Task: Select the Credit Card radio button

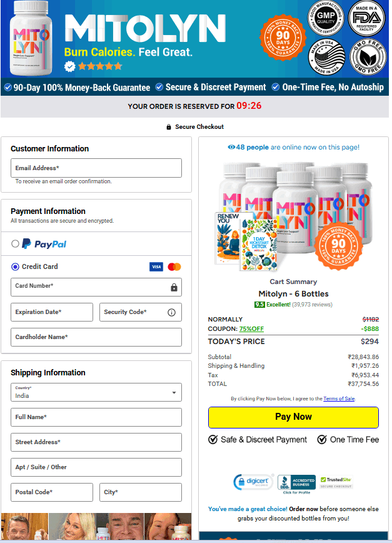Action: click(x=15, y=266)
